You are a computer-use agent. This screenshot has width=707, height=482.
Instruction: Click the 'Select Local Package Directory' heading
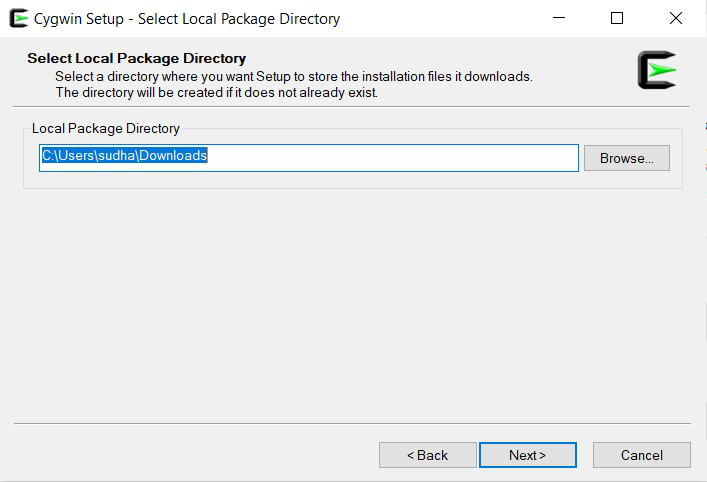click(x=137, y=58)
